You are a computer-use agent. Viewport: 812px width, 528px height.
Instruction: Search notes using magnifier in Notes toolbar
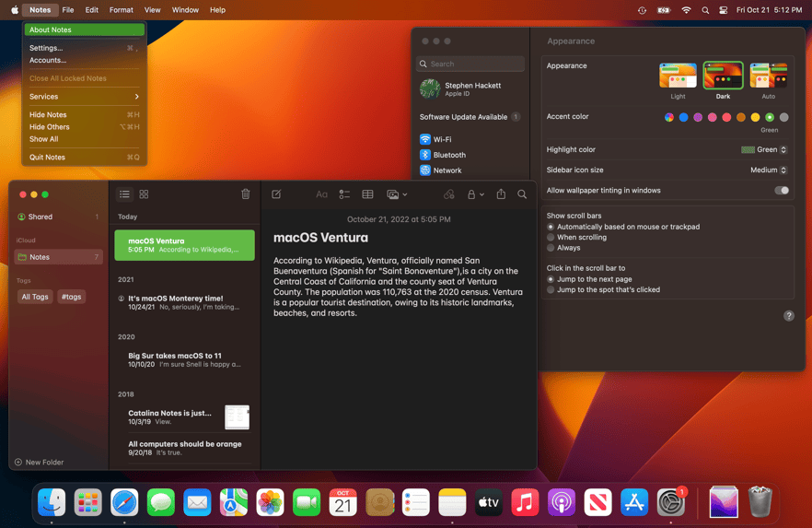[522, 194]
